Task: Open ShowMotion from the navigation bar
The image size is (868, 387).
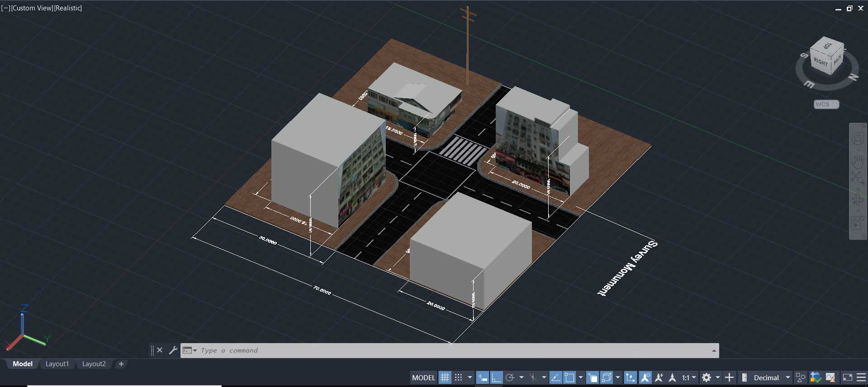Action: [858, 223]
